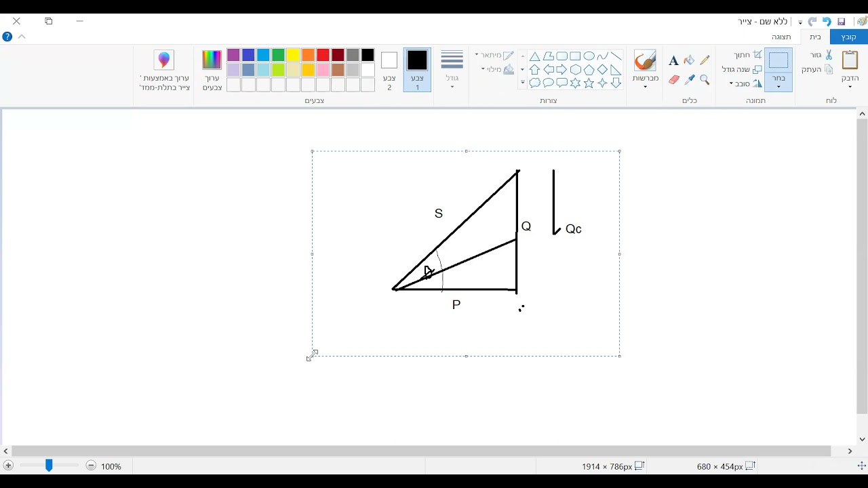Choose the Cloud callout shape
The width and height of the screenshot is (868, 488).
pyautogui.click(x=534, y=83)
